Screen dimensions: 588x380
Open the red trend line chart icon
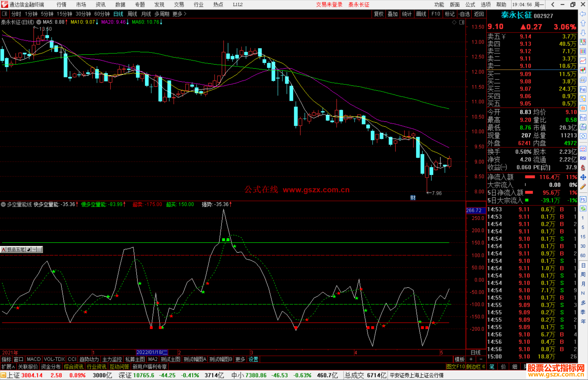coord(583,60)
